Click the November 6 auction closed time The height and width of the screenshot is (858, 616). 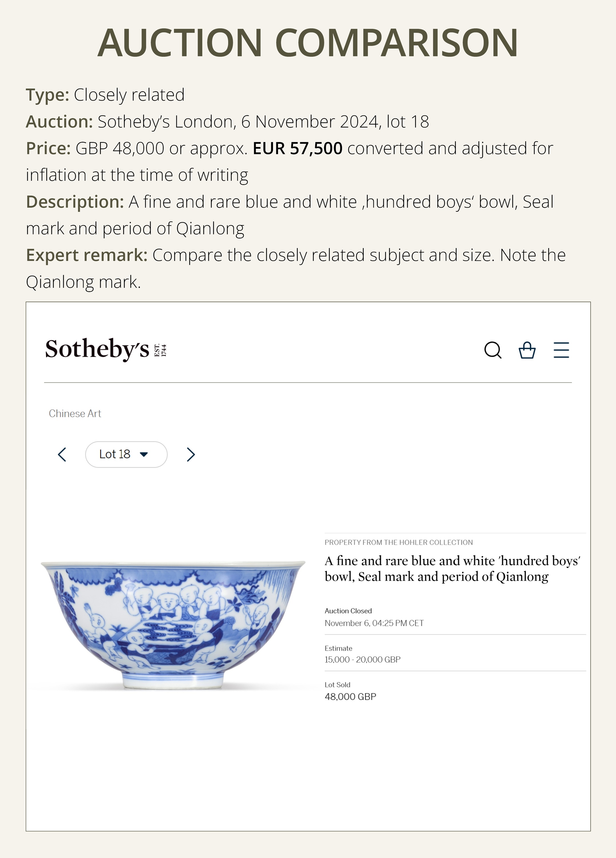point(374,623)
